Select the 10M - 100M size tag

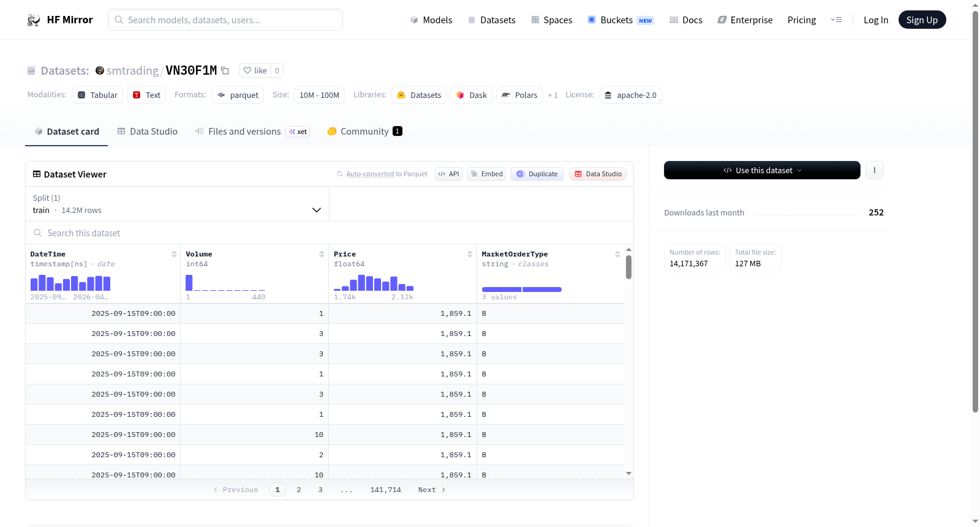tap(319, 95)
